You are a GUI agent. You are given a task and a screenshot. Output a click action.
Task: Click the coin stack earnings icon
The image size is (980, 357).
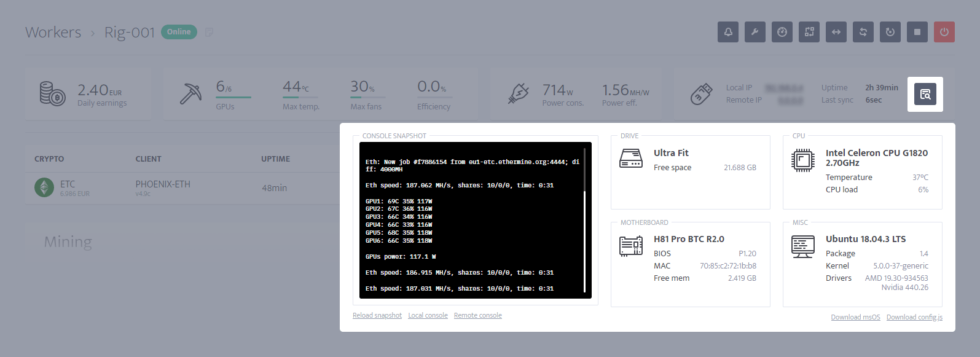coord(53,93)
